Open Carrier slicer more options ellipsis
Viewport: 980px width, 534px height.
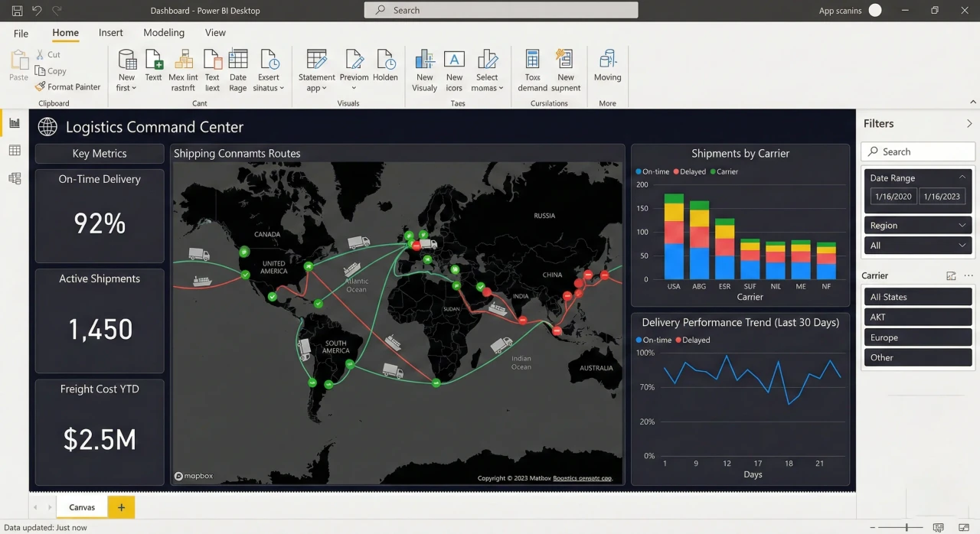tap(969, 276)
